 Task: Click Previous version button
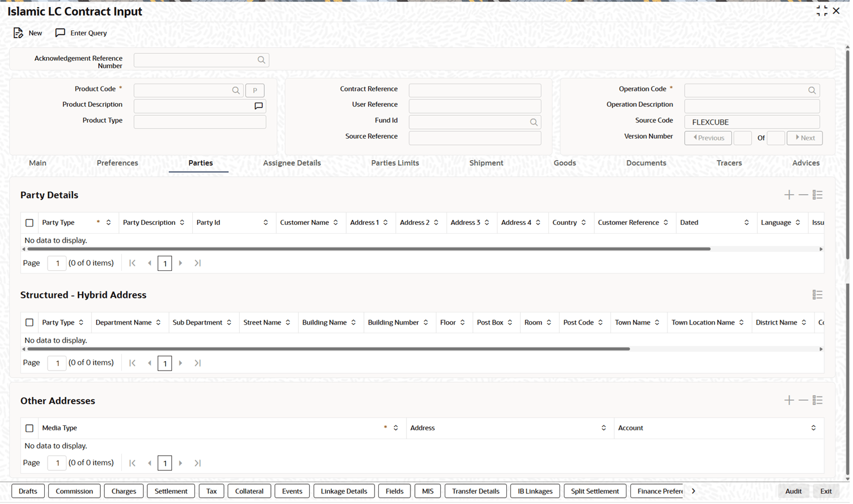708,138
